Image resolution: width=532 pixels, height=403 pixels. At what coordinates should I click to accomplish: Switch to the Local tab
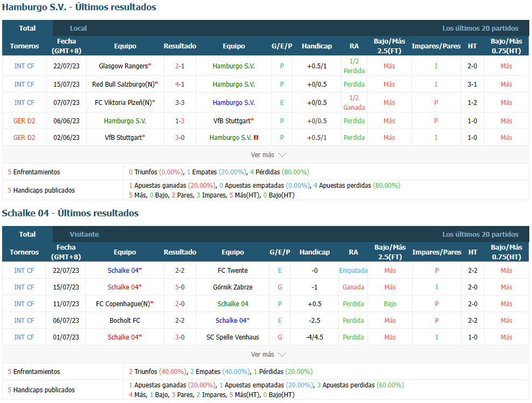tap(79, 28)
